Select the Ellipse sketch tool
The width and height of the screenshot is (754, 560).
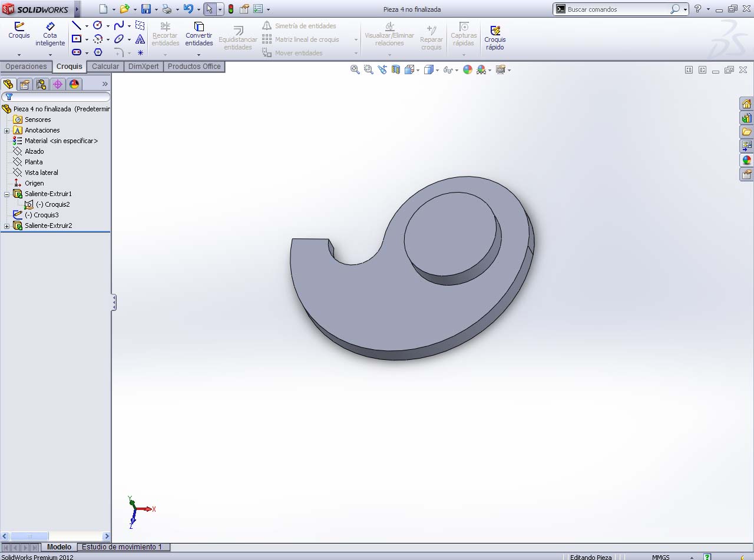tap(119, 39)
